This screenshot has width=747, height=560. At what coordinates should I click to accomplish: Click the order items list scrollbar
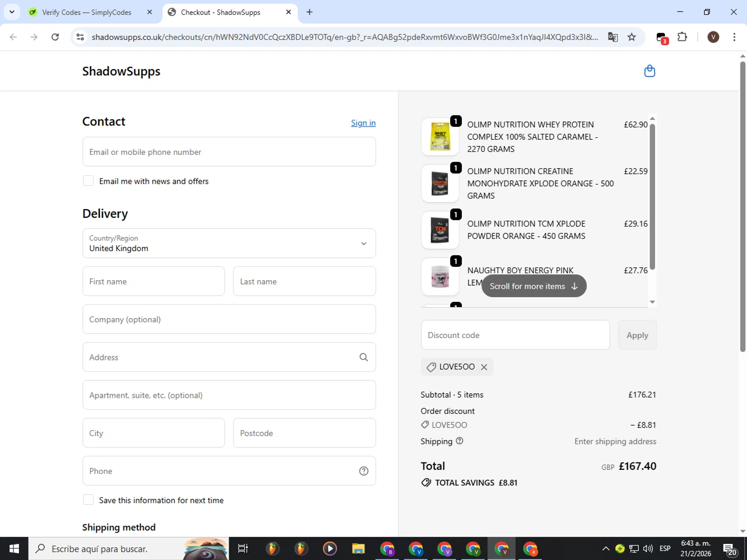(652, 197)
